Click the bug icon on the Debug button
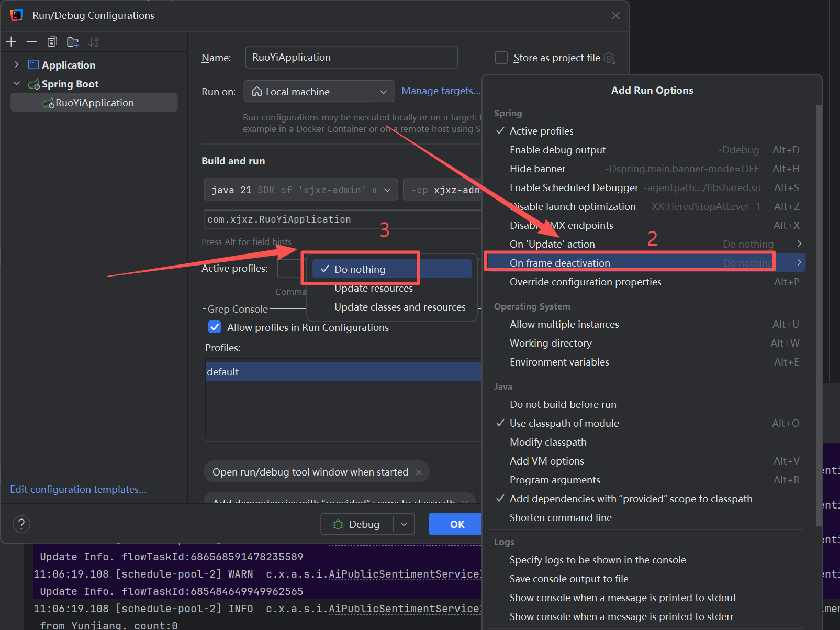840x630 pixels. tap(338, 524)
